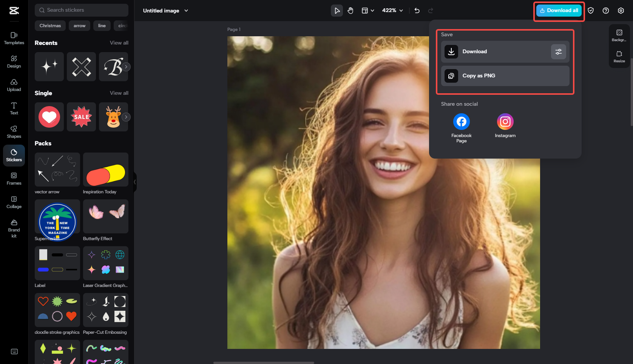Viewport: 633px width, 364px height.
Task: Expand the layout view dropdown
Action: pyautogui.click(x=367, y=11)
